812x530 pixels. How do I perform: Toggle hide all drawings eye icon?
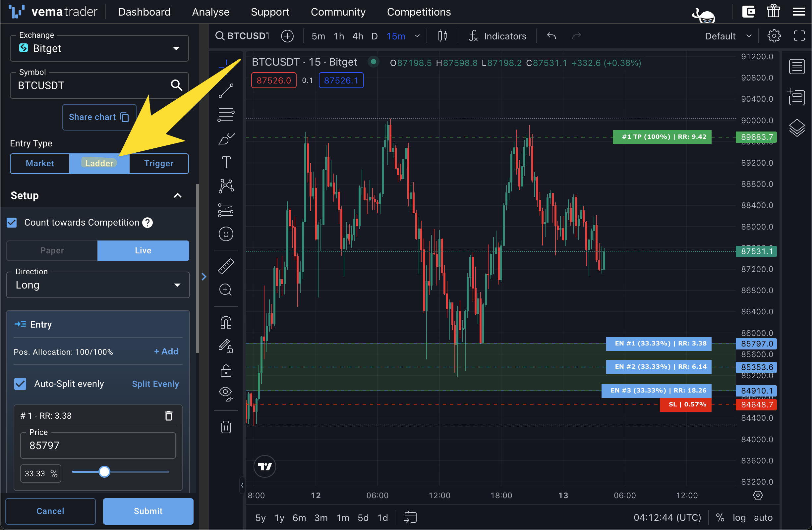coord(226,394)
